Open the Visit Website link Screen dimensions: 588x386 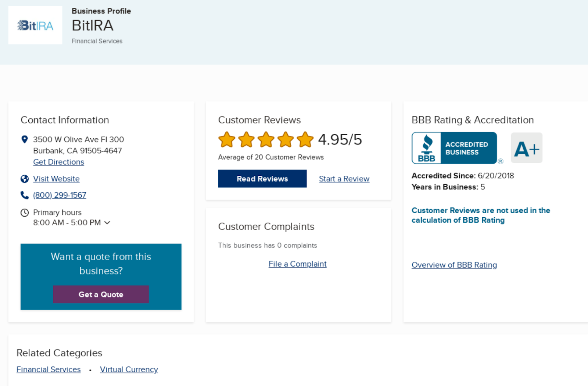pos(56,179)
